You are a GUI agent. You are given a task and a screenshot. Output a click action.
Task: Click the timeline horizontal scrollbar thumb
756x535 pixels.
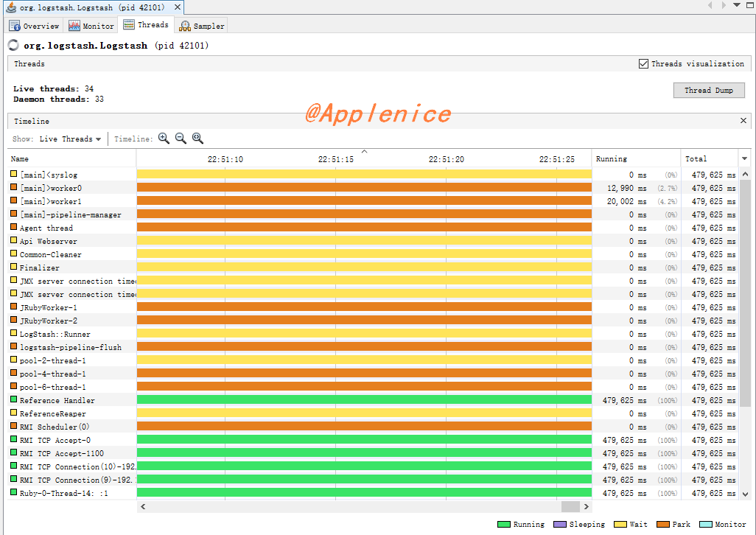(x=570, y=506)
